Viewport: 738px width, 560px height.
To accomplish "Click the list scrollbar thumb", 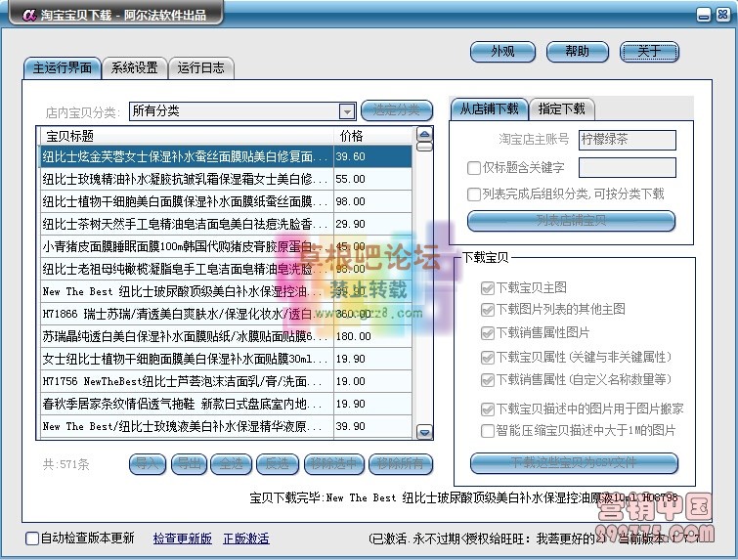I will point(424,147).
